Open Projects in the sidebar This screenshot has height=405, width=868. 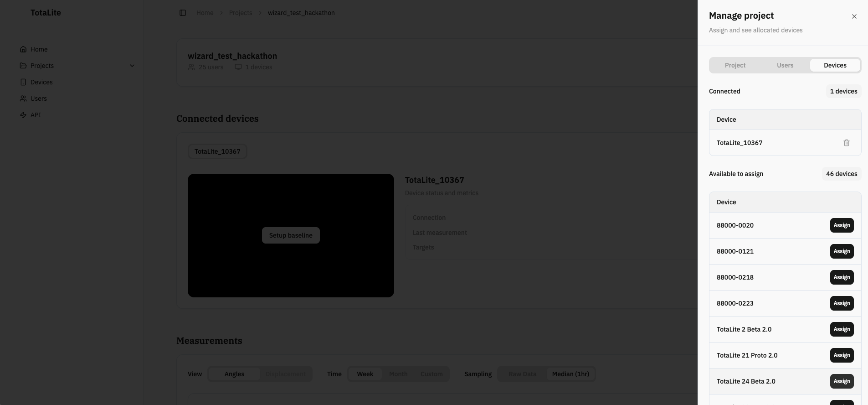[x=42, y=66]
